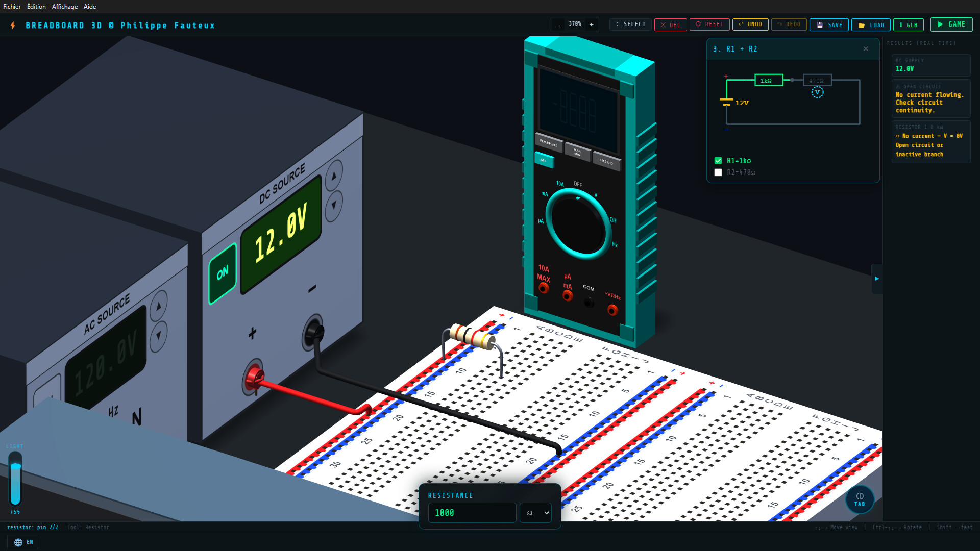Expand the side panel arrow
The image size is (980, 551).
click(x=876, y=279)
